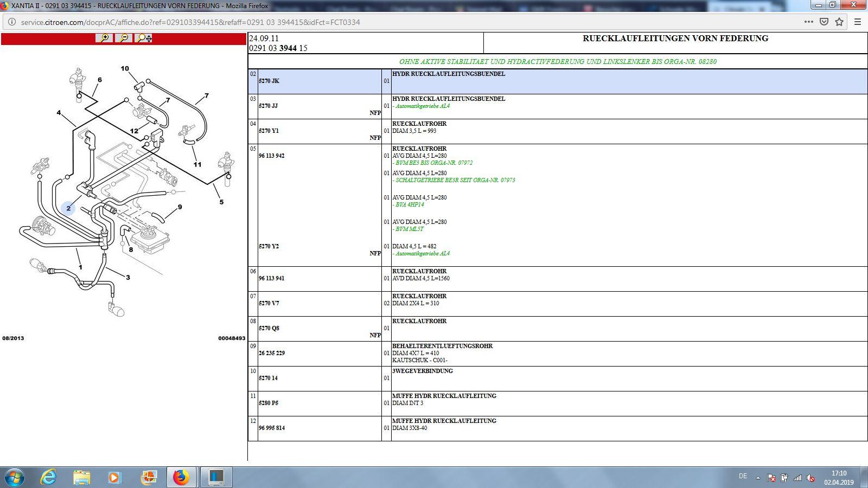The image size is (868, 488).
Task: Open the clock showing 17:10
Action: [x=839, y=478]
